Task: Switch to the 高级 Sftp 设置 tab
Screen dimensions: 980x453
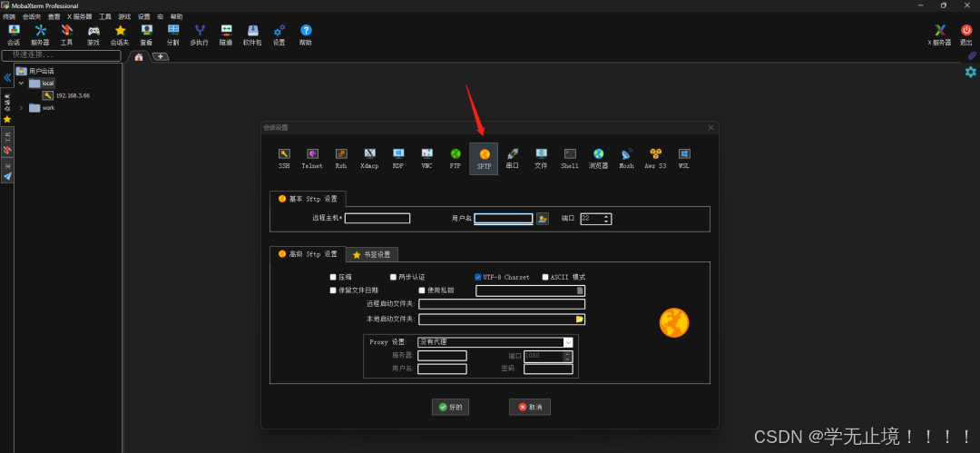Action: coord(308,254)
